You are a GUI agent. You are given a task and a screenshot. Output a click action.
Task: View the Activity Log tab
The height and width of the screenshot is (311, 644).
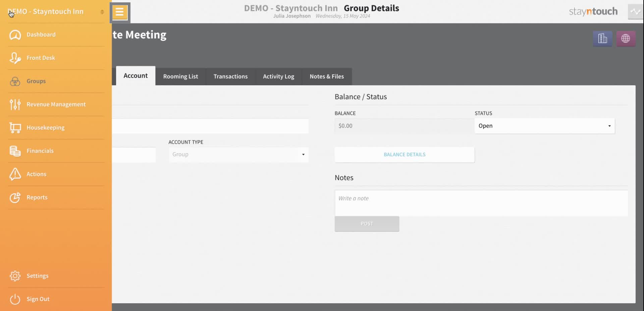(x=278, y=77)
